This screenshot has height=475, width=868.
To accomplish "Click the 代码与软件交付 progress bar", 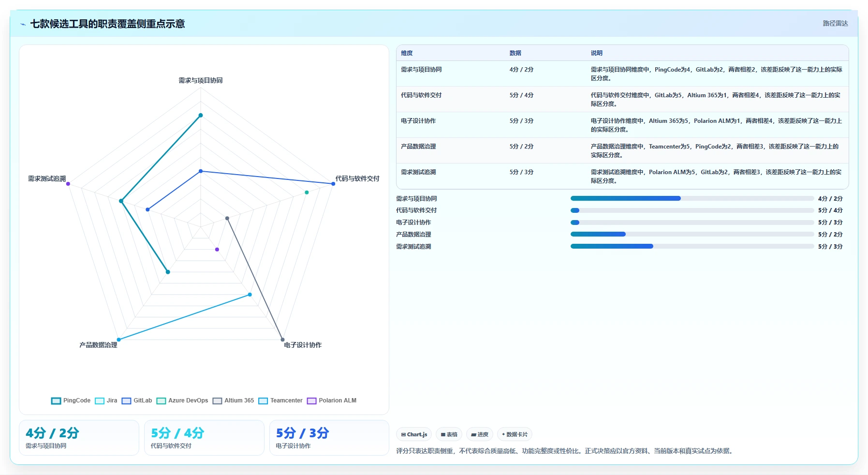I will point(692,210).
